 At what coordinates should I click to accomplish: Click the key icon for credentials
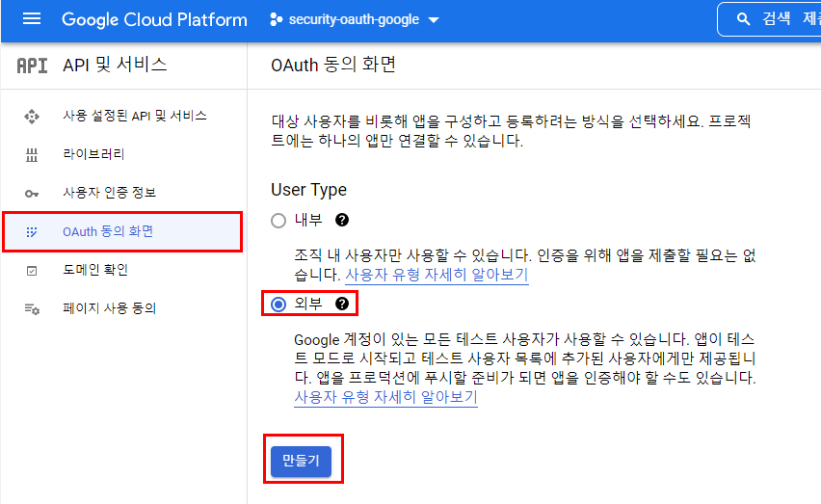(32, 194)
